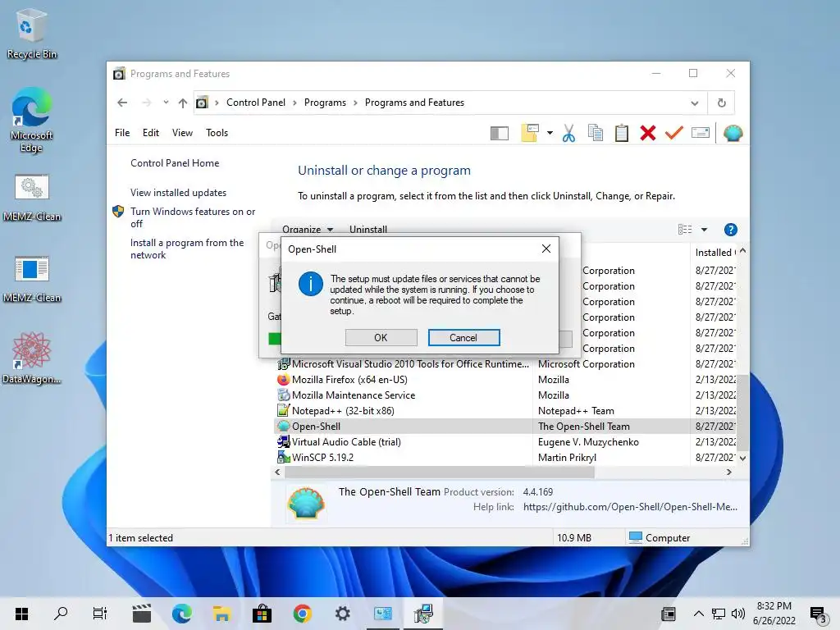Close the Open-Shell message dialog
Image resolution: width=840 pixels, height=630 pixels.
click(546, 249)
